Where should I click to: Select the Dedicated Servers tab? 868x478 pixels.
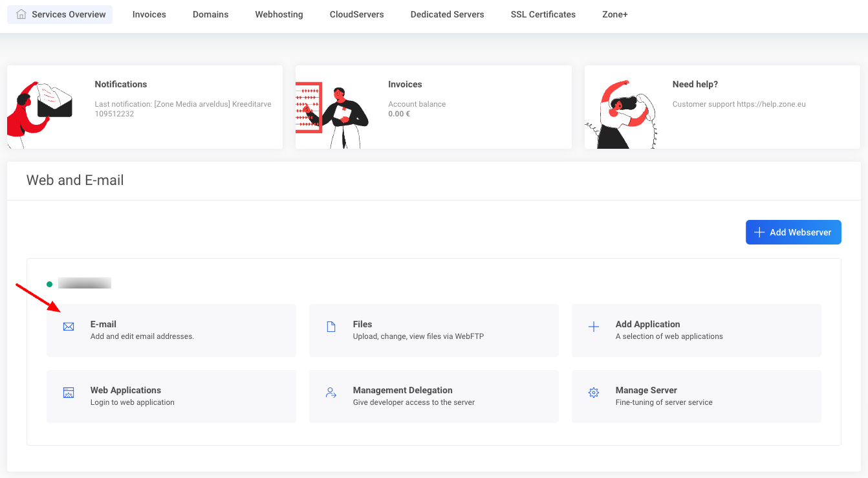[x=447, y=14]
